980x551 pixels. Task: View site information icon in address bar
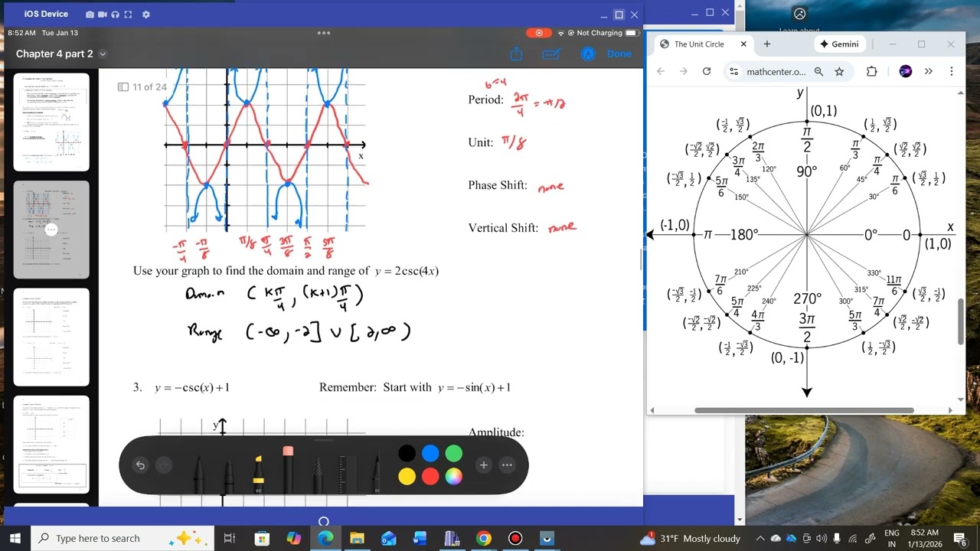click(x=733, y=71)
